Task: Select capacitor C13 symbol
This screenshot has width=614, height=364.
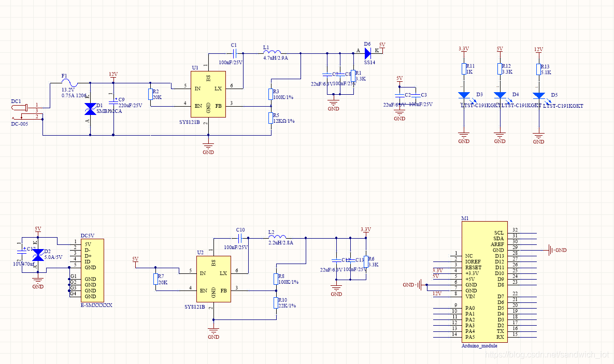Action: point(350,259)
